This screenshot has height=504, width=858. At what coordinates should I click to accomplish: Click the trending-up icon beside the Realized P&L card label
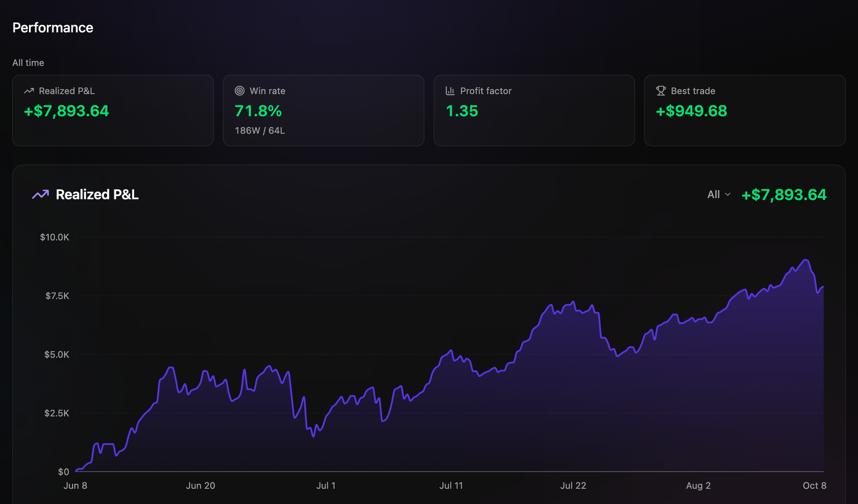[x=29, y=91]
